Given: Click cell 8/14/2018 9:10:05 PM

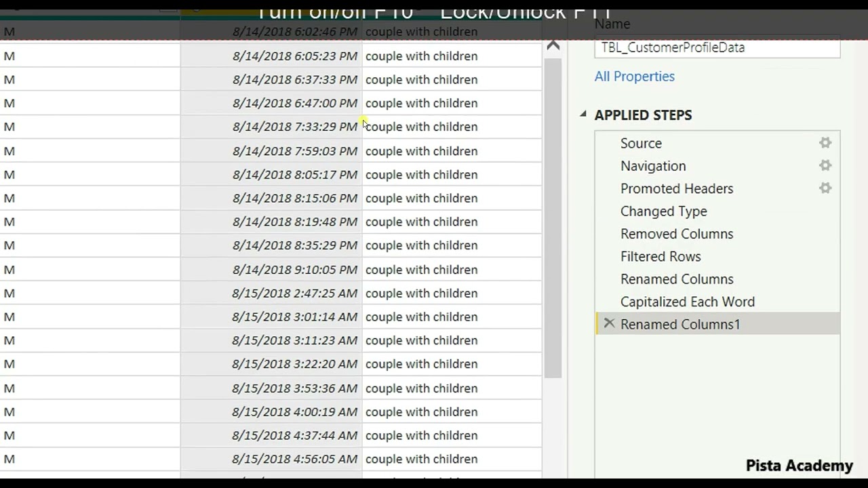Looking at the screenshot, I should coord(271,269).
